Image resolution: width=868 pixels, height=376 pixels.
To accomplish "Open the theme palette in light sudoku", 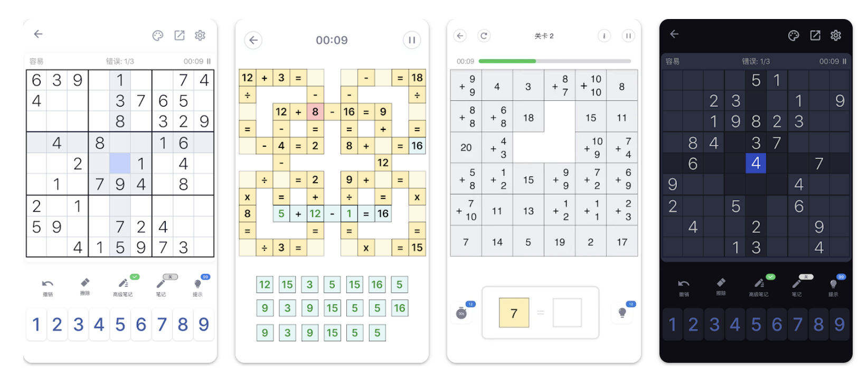I will pos(157,35).
